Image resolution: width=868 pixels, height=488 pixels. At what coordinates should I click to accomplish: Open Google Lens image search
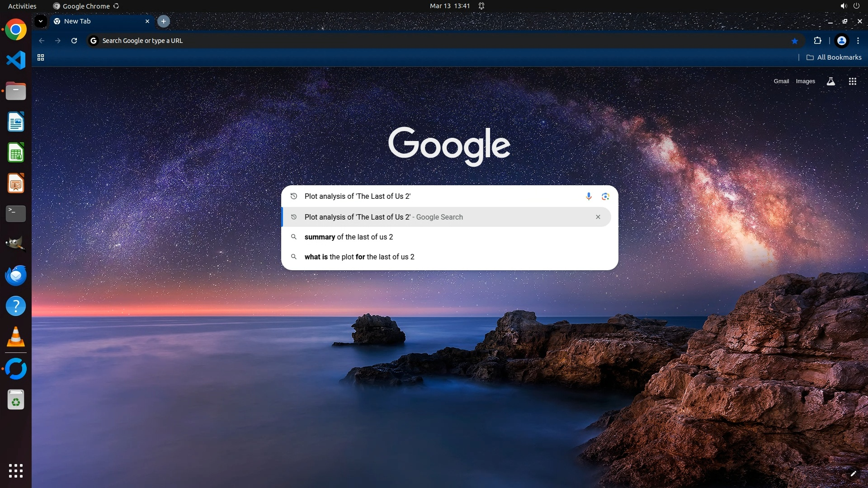click(x=605, y=196)
